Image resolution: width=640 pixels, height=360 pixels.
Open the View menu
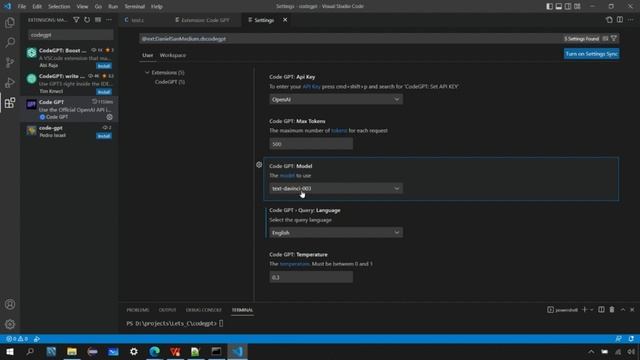pos(82,6)
